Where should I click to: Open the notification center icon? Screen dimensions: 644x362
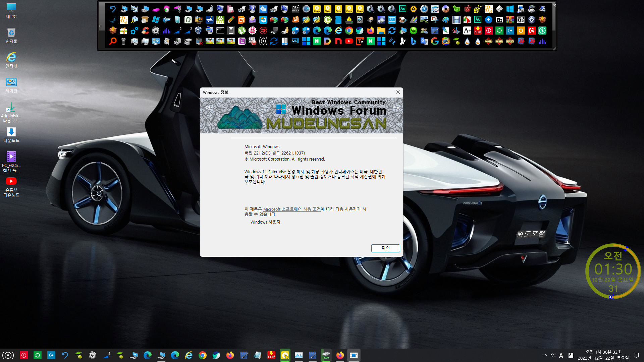click(636, 355)
